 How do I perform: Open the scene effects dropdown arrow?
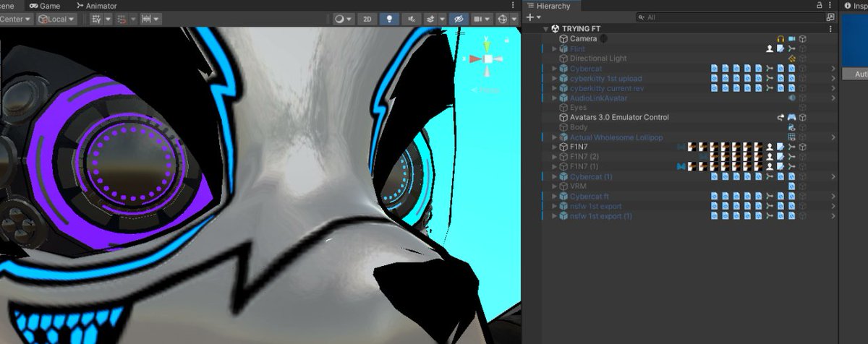pos(441,20)
